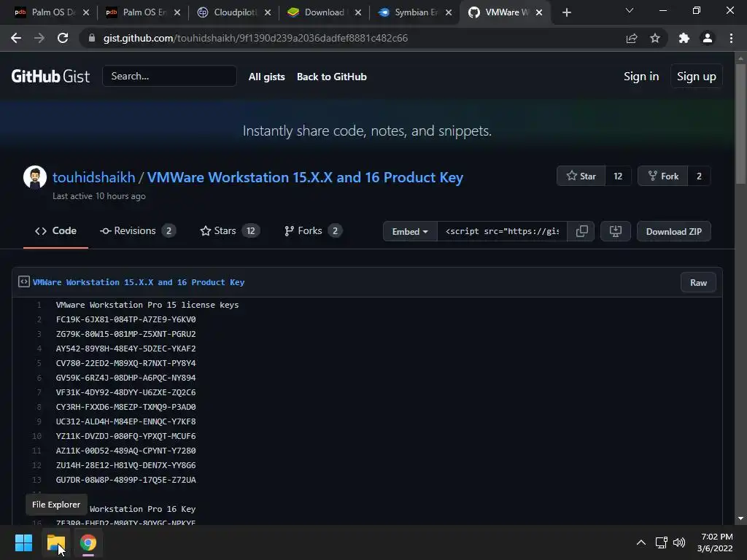
Task: Open a new browser tab
Action: click(x=566, y=12)
